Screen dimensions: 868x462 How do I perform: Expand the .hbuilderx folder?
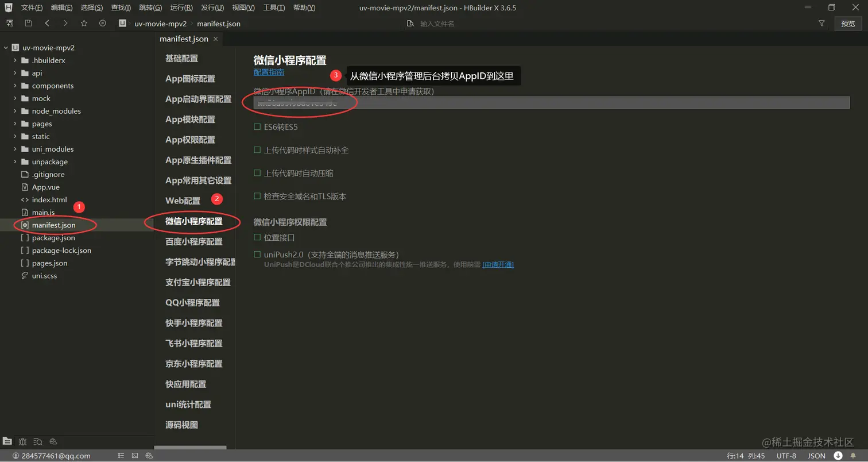point(15,60)
